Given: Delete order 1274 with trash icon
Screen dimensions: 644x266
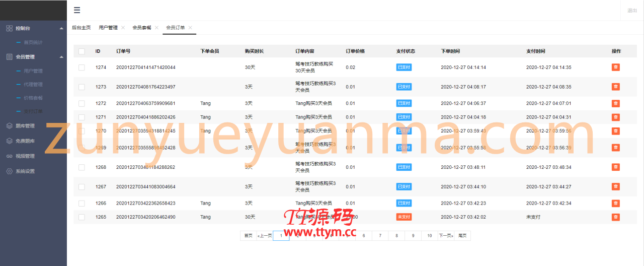Looking at the screenshot, I should tap(616, 67).
